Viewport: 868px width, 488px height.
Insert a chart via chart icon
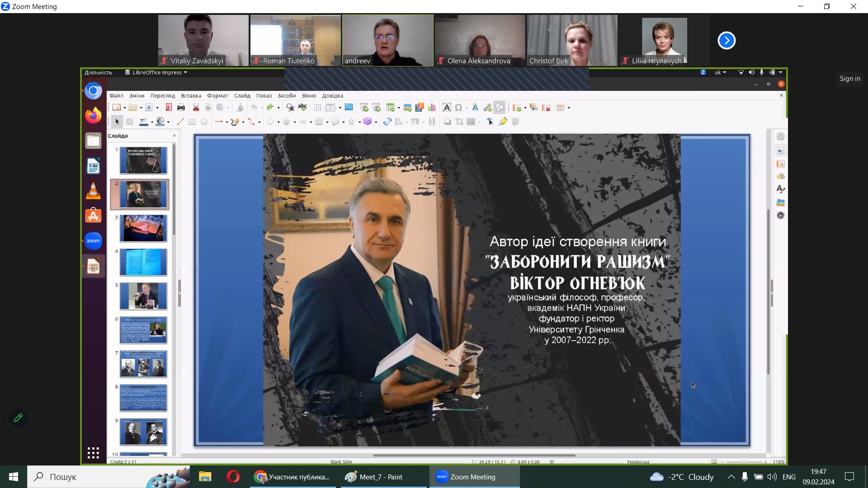pyautogui.click(x=432, y=108)
